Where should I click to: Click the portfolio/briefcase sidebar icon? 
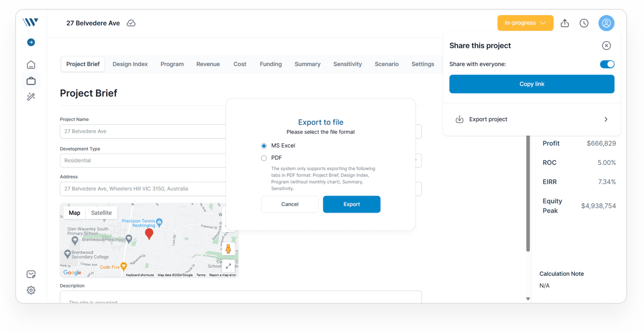pyautogui.click(x=31, y=81)
